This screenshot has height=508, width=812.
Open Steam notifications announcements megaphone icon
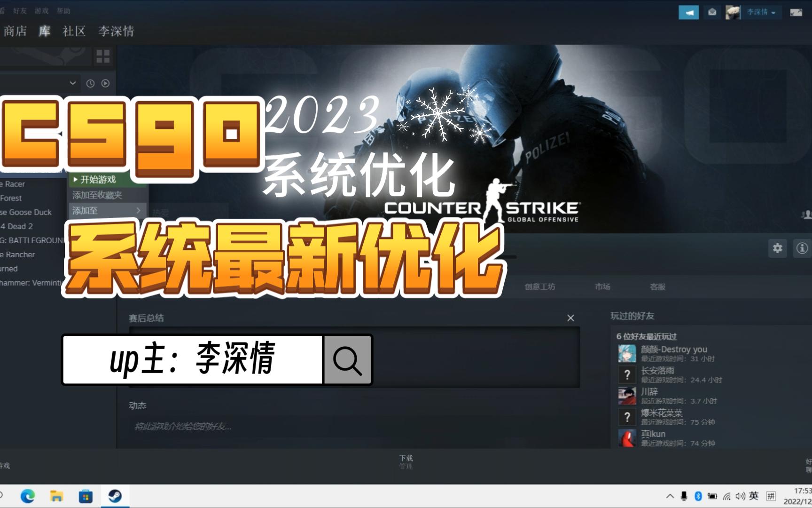pos(688,12)
